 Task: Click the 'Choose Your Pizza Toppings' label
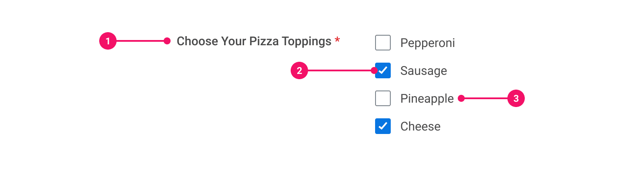pyautogui.click(x=254, y=41)
